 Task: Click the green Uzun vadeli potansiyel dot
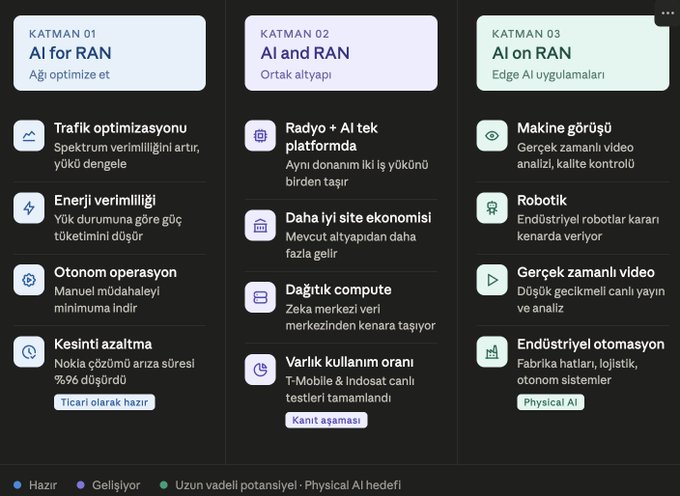[x=163, y=485]
